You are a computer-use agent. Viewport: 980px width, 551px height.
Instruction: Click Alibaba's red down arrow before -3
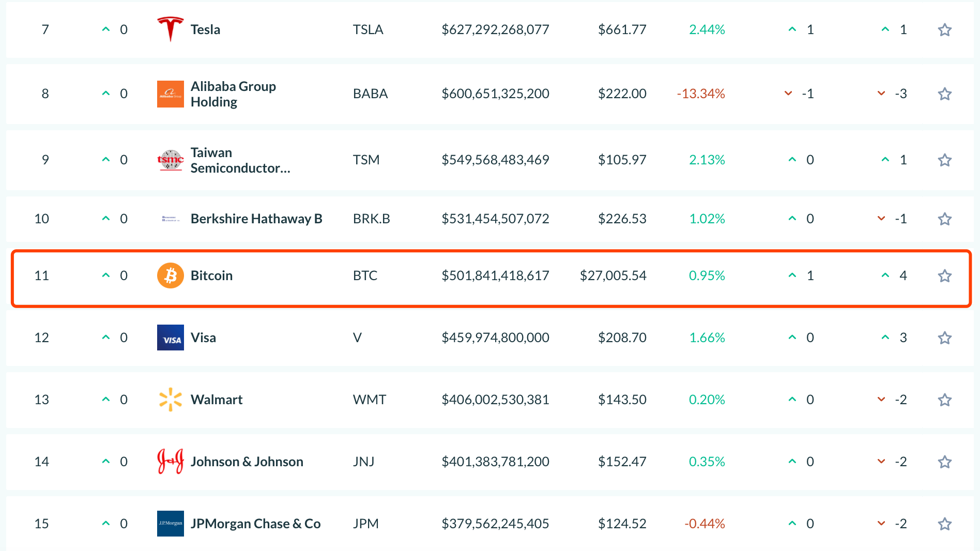coord(881,94)
